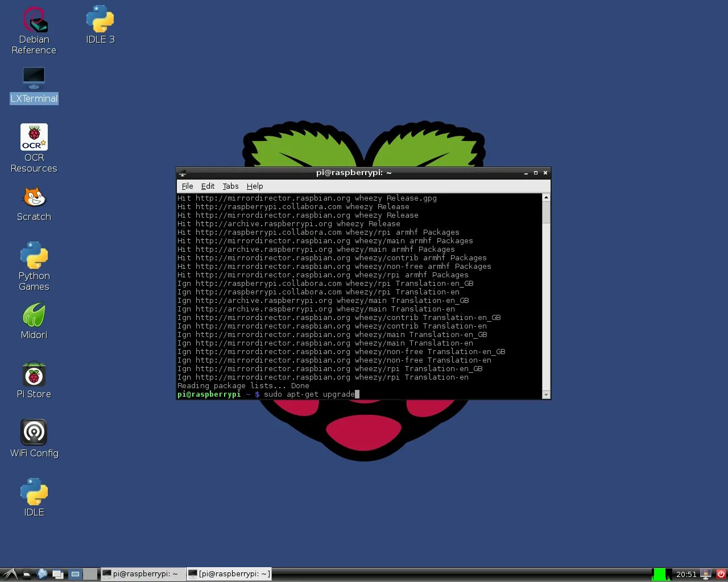728x582 pixels.
Task: Click the terminal title bar text pi@raspberrypi: ~
Action: (x=354, y=173)
